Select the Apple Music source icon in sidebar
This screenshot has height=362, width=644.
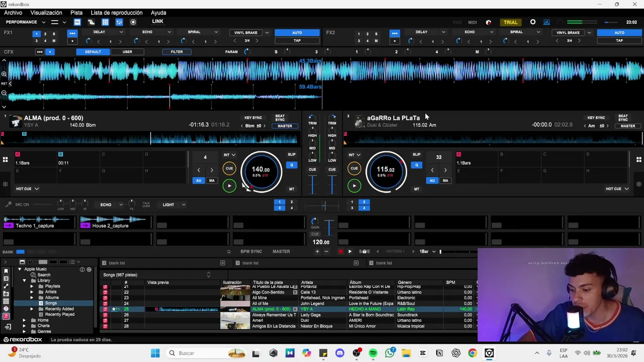6,316
